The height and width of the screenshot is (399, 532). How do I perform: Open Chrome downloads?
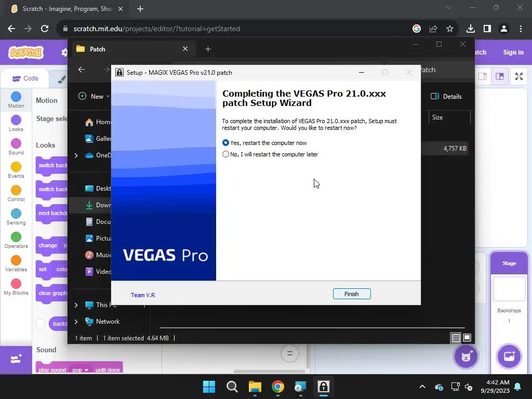click(470, 29)
